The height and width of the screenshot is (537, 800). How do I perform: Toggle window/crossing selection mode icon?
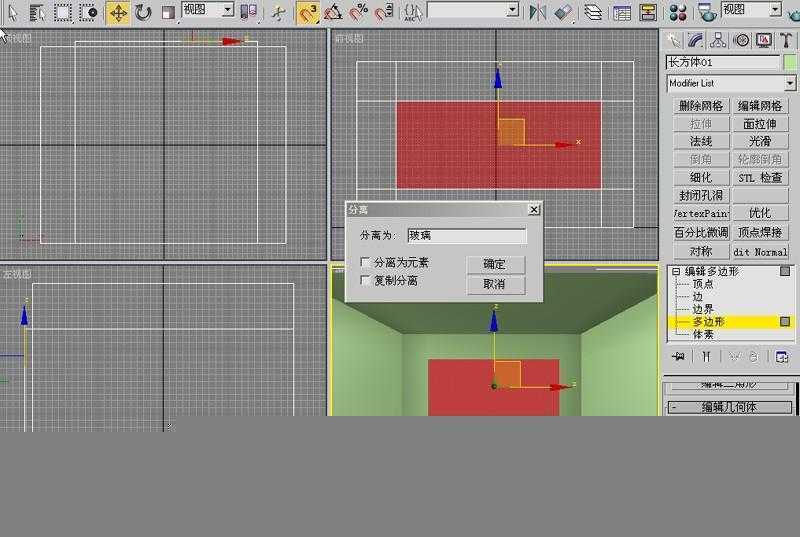(89, 12)
